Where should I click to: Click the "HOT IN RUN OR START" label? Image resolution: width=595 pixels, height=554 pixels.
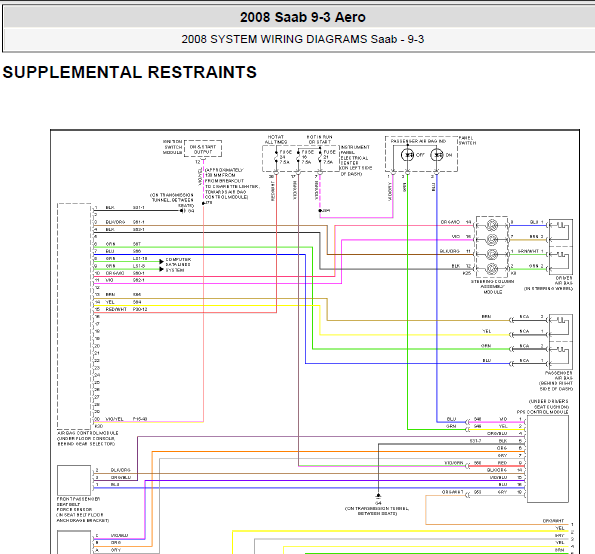tap(320, 139)
